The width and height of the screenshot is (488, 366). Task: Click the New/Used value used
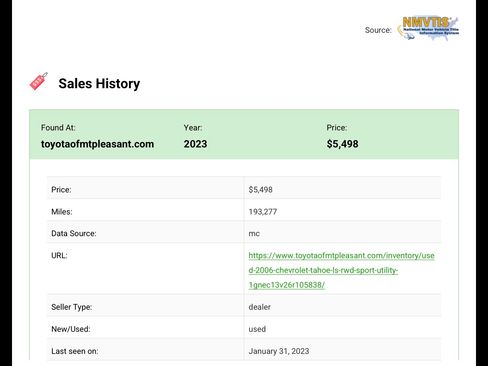click(257, 329)
